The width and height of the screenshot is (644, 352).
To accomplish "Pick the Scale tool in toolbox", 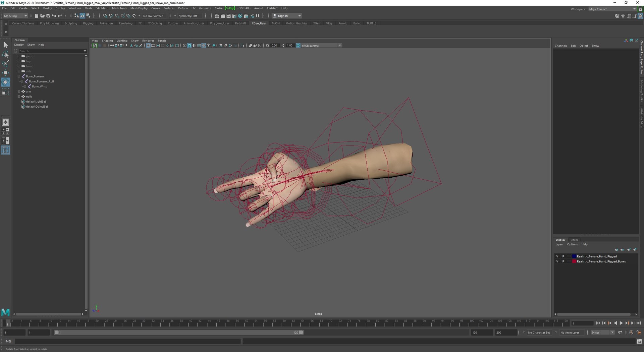I will [x=6, y=92].
